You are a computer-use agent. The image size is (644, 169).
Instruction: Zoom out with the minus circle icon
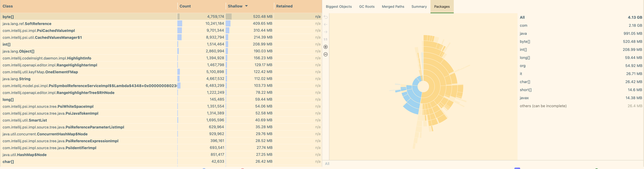[325, 54]
